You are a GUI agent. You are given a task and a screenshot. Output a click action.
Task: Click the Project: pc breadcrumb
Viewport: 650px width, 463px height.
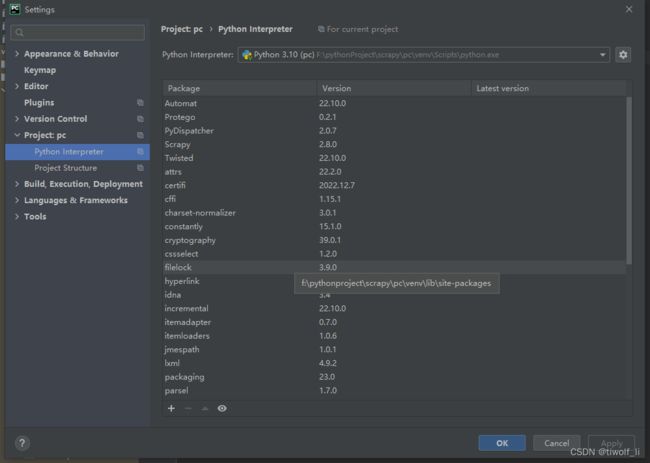(182, 29)
